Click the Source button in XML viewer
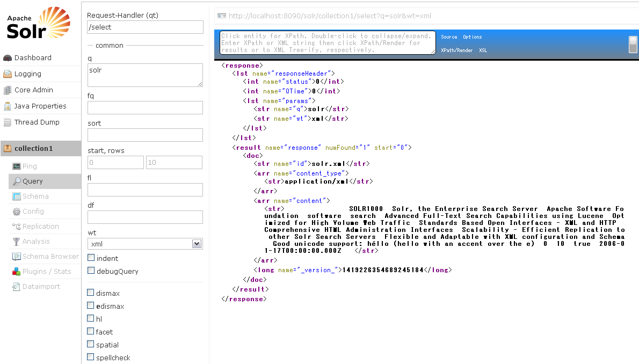 tap(449, 37)
